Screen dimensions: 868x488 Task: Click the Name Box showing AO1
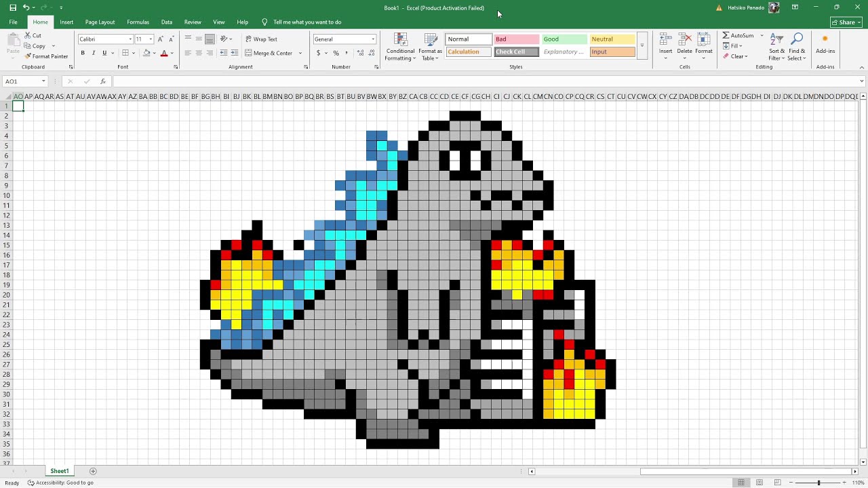(25, 81)
